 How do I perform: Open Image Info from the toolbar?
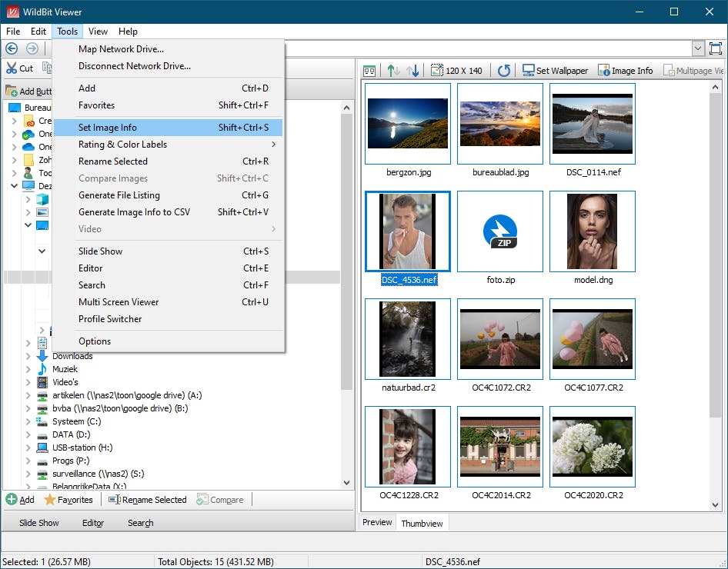[x=625, y=71]
